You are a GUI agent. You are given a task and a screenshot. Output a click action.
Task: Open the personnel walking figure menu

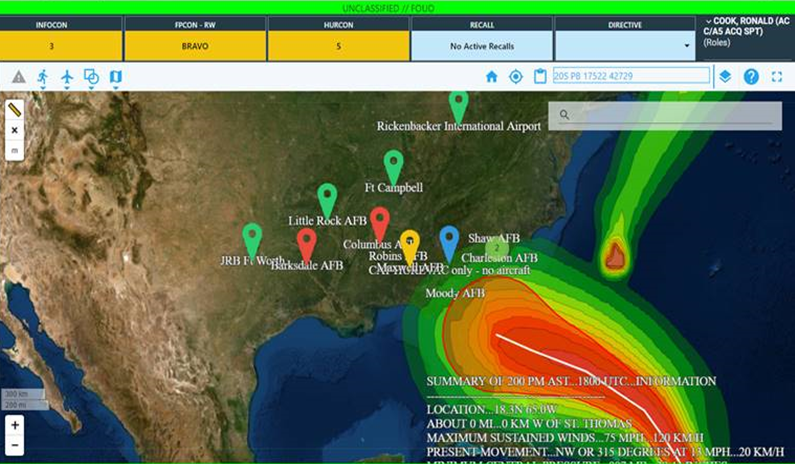tap(43, 77)
